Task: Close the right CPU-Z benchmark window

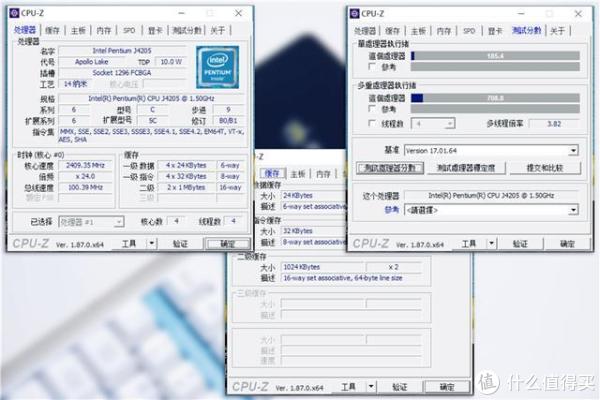Action: (x=578, y=14)
